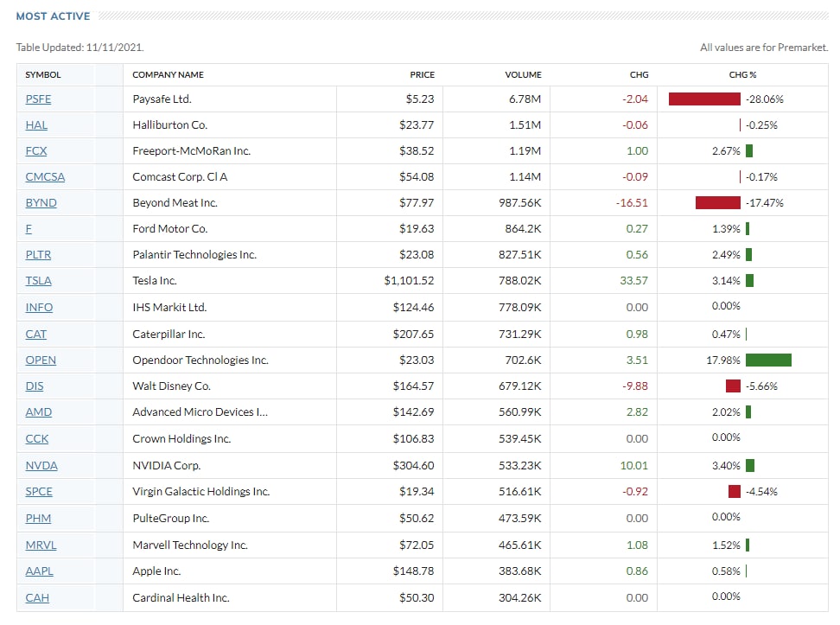The width and height of the screenshot is (840, 625).
Task: Click the red bar for Virgin Galactic -4.54%
Action: pos(735,492)
